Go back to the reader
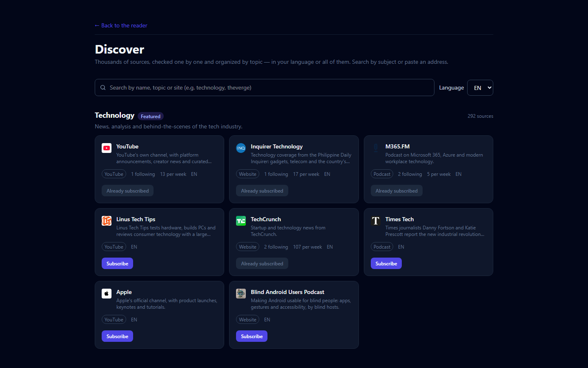 (x=121, y=25)
